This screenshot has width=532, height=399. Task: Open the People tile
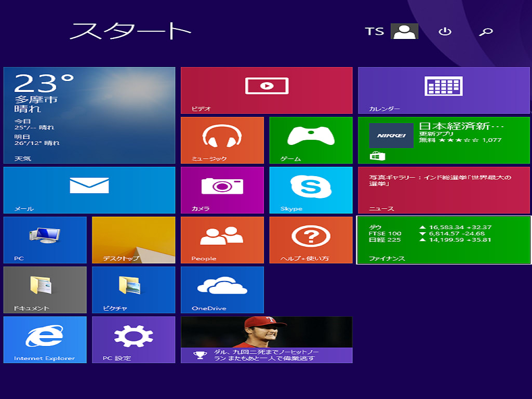click(x=222, y=240)
